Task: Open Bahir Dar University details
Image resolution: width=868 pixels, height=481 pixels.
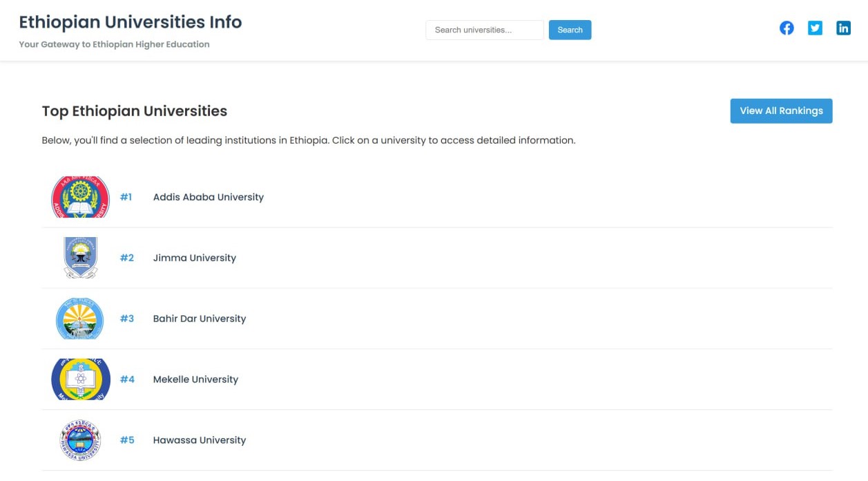Action: pyautogui.click(x=200, y=319)
